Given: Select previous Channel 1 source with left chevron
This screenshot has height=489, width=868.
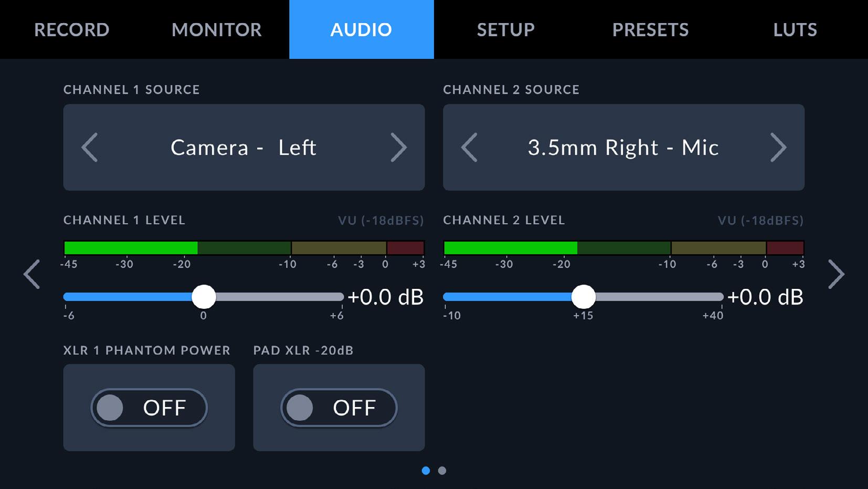Looking at the screenshot, I should click(x=90, y=147).
